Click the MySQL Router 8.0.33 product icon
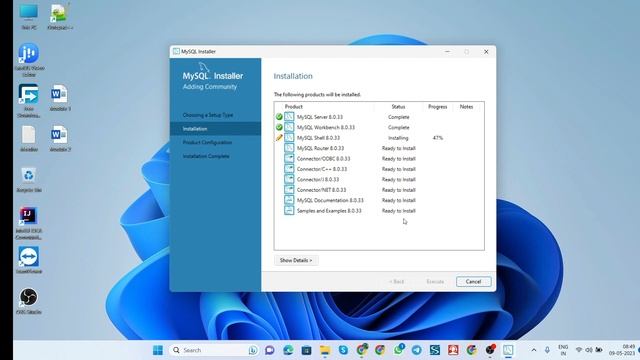Image resolution: width=640 pixels, height=360 pixels. [289, 148]
